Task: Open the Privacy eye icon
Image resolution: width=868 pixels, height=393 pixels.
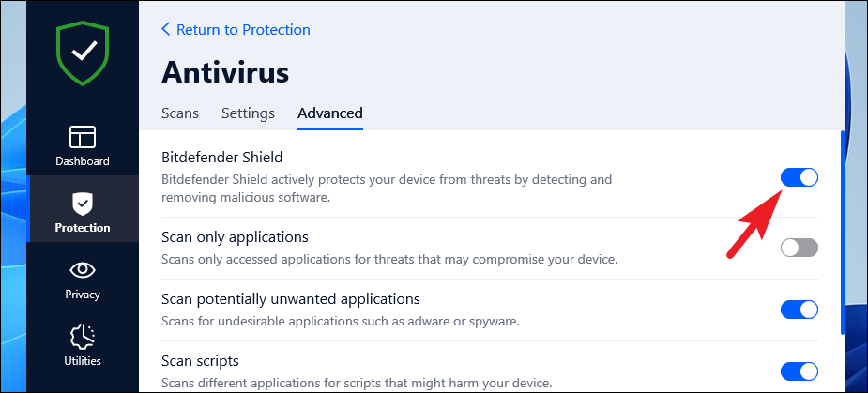Action: [83, 270]
